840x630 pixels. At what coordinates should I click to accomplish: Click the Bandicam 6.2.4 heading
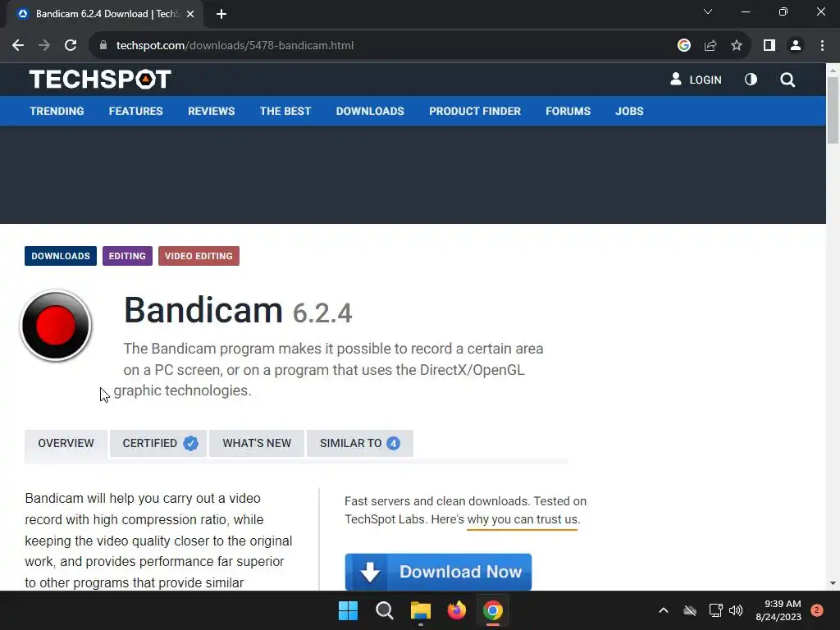238,311
